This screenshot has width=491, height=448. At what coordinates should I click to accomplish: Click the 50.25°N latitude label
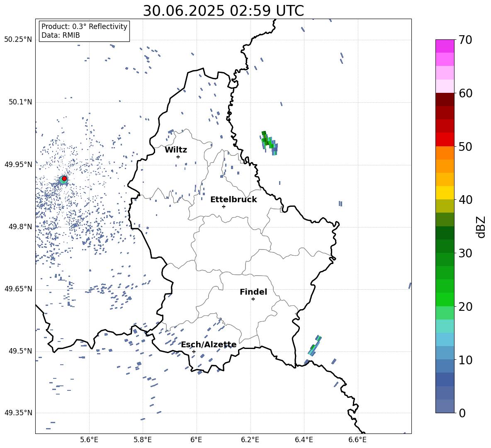(18, 40)
